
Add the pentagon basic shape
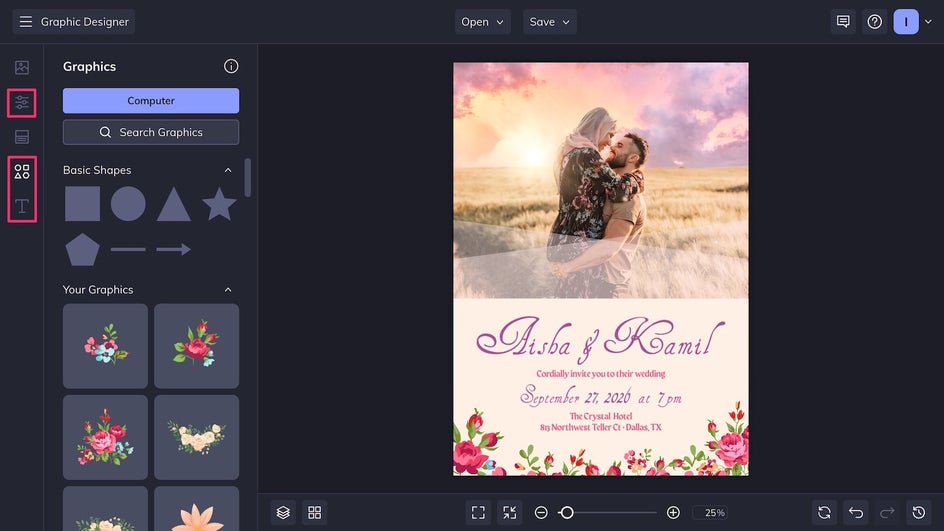click(x=82, y=249)
